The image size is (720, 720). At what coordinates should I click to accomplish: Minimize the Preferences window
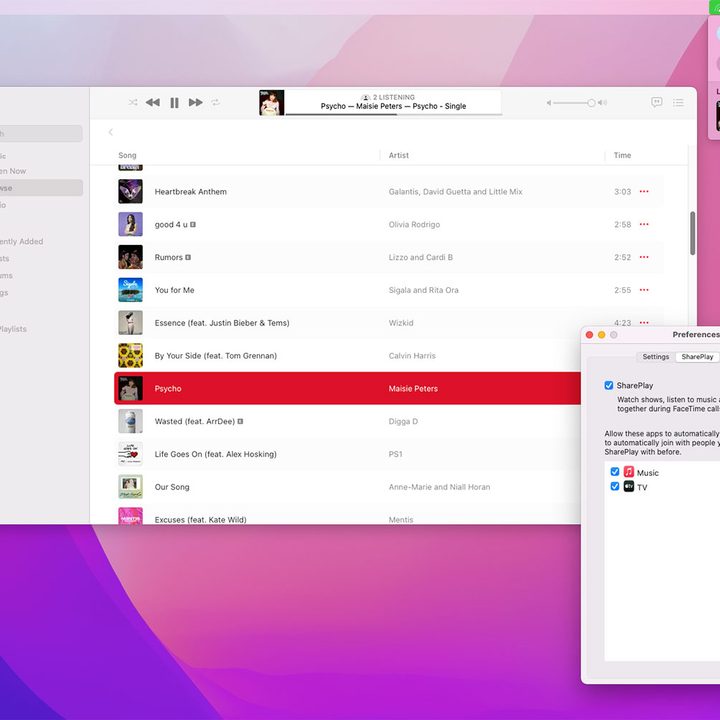(602, 335)
